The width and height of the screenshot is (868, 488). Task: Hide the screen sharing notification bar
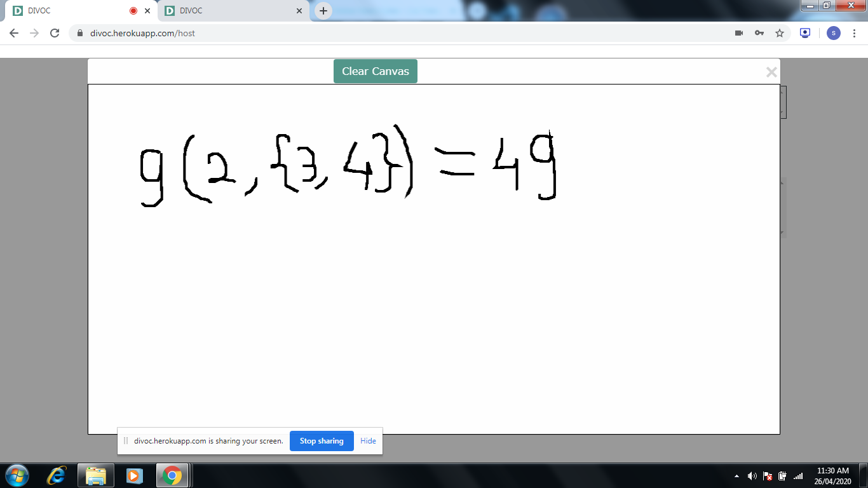(368, 441)
